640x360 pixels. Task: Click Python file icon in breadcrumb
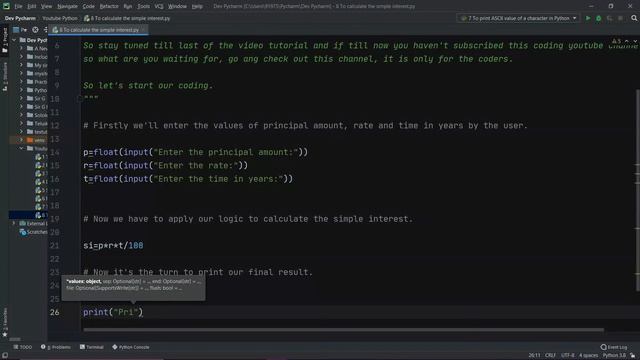pyautogui.click(x=87, y=18)
